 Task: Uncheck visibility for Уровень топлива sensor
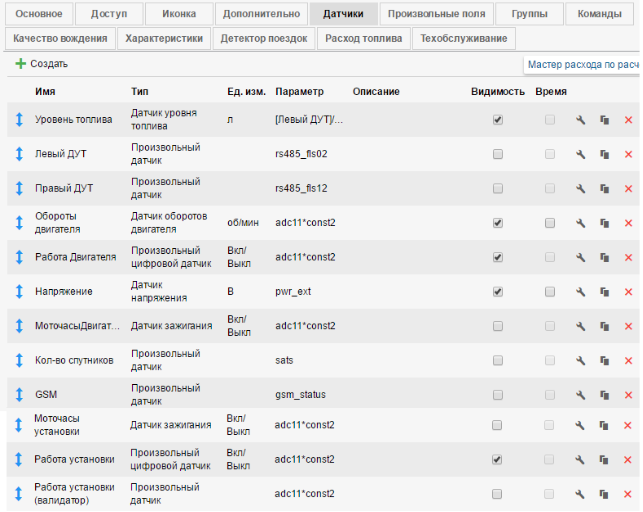(498, 120)
